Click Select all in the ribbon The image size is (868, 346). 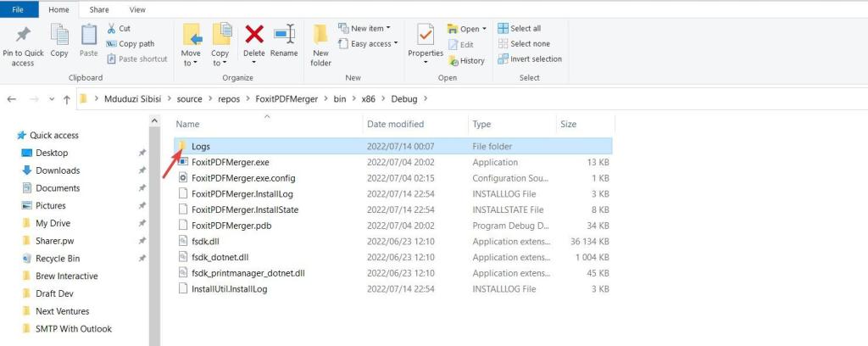click(x=520, y=28)
